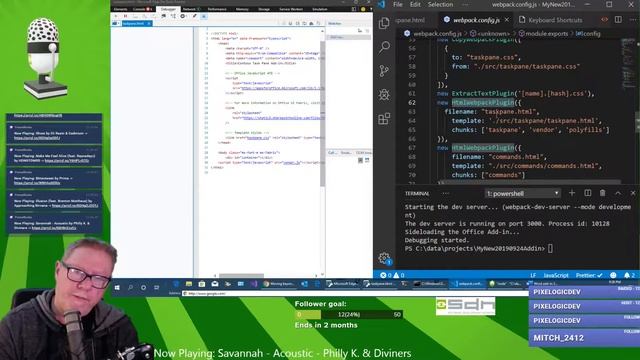
Task: Switch to the Storage tab in DevTools
Action: [264, 9]
